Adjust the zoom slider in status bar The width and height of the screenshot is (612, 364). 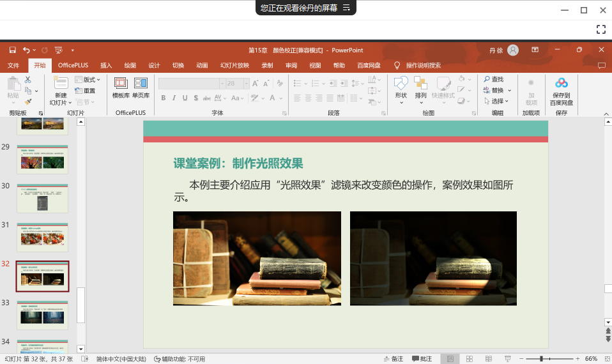(x=542, y=359)
